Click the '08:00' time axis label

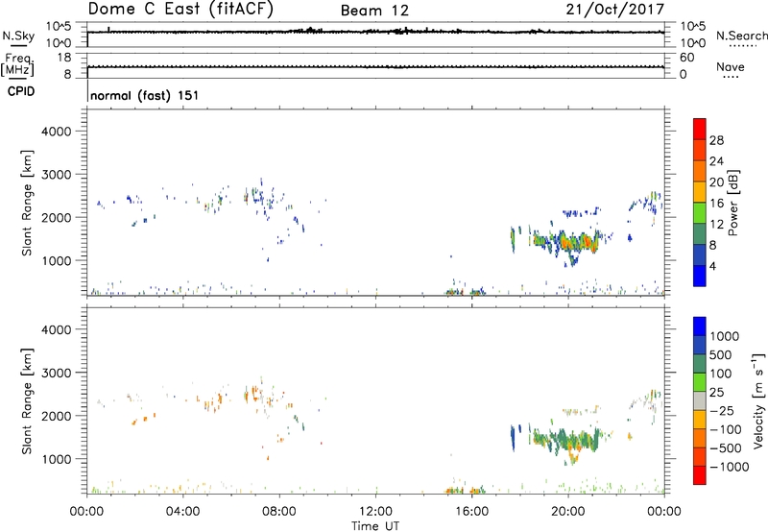coord(279,512)
